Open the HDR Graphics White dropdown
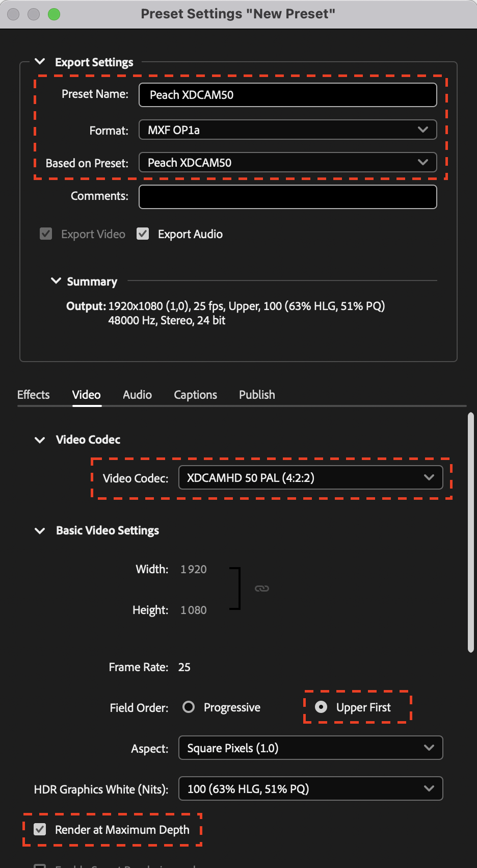Image resolution: width=477 pixels, height=868 pixels. point(311,789)
